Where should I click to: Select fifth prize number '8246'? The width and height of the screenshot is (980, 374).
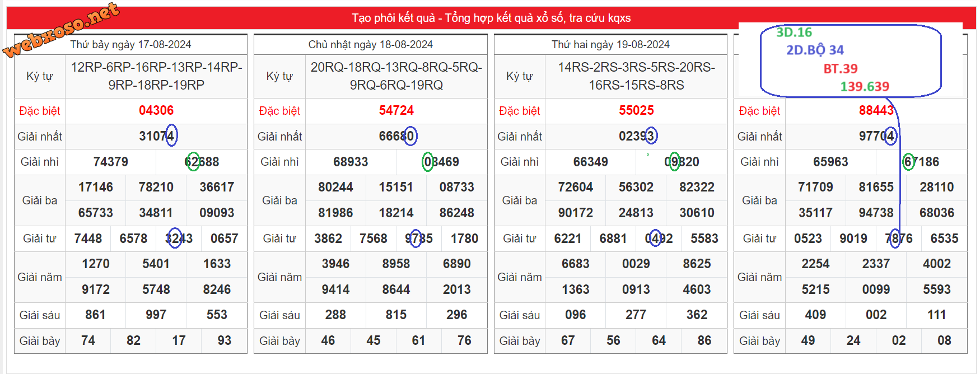[217, 289]
